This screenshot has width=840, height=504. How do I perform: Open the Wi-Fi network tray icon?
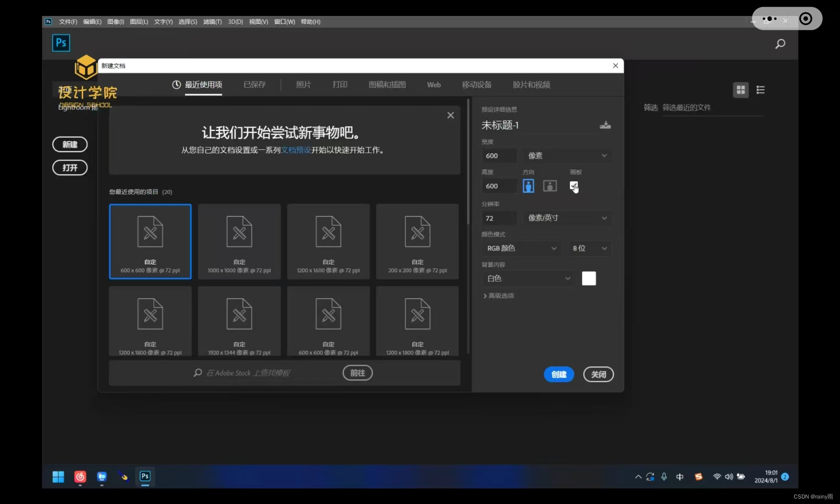[717, 477]
